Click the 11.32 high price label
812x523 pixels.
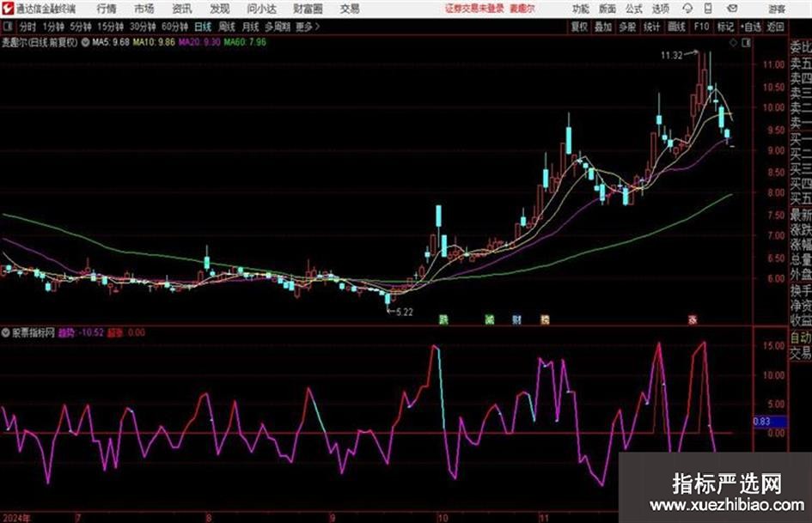point(672,56)
